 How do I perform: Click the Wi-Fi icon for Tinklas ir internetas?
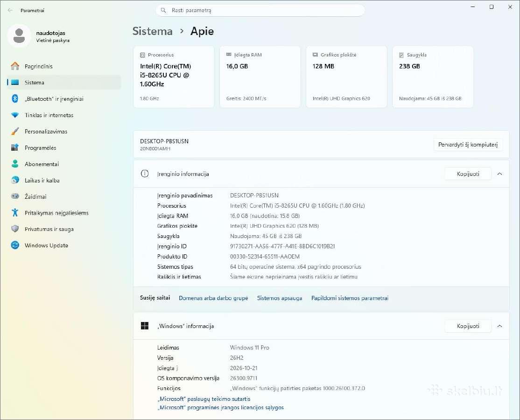pos(15,115)
